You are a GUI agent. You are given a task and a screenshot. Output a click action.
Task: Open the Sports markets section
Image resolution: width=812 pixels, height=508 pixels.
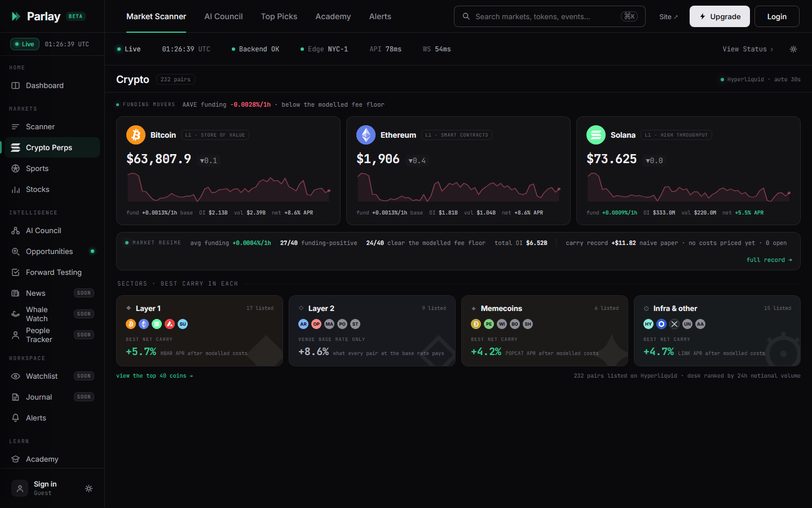pos(52,169)
